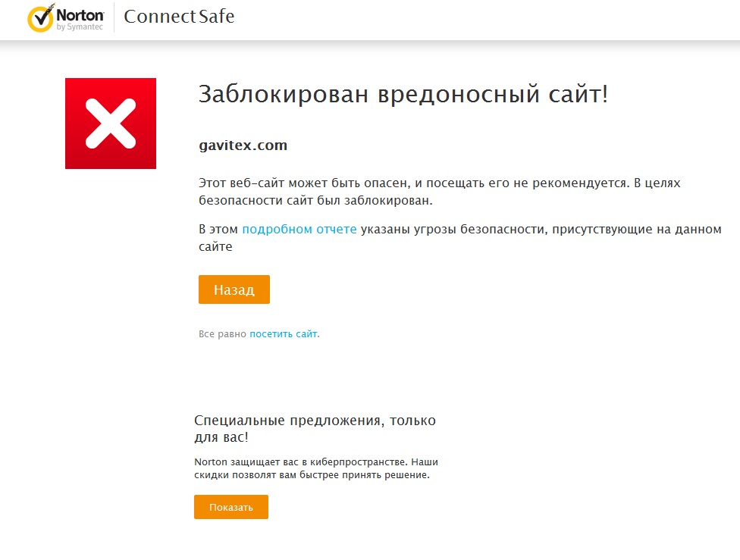Follow the посетить сайт link

click(284, 333)
